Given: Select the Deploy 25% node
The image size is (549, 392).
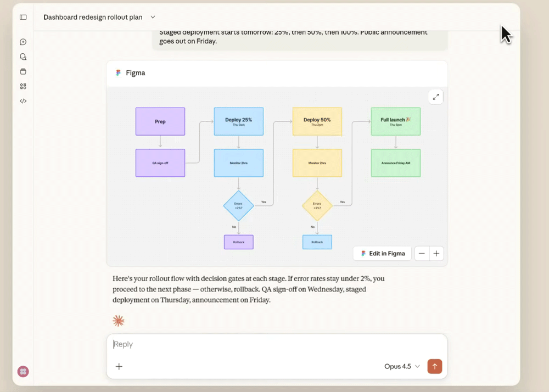Looking at the screenshot, I should (x=239, y=121).
